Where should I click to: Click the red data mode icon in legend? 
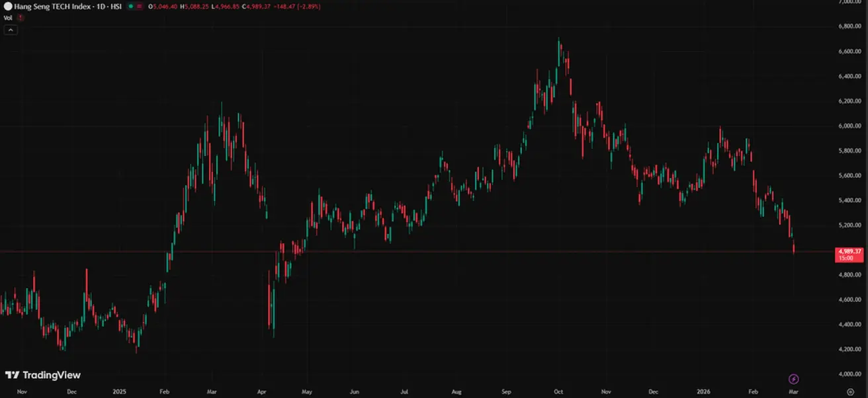(140, 6)
